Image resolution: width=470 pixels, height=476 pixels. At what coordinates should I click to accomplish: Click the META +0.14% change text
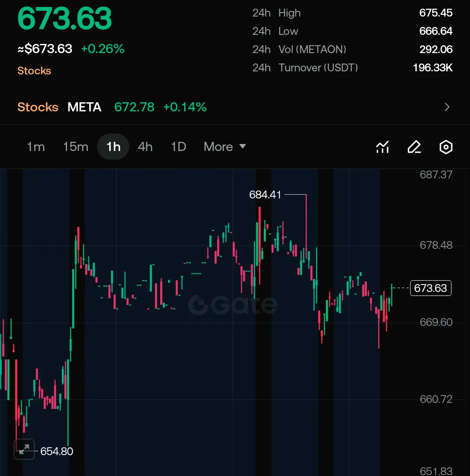tap(185, 107)
